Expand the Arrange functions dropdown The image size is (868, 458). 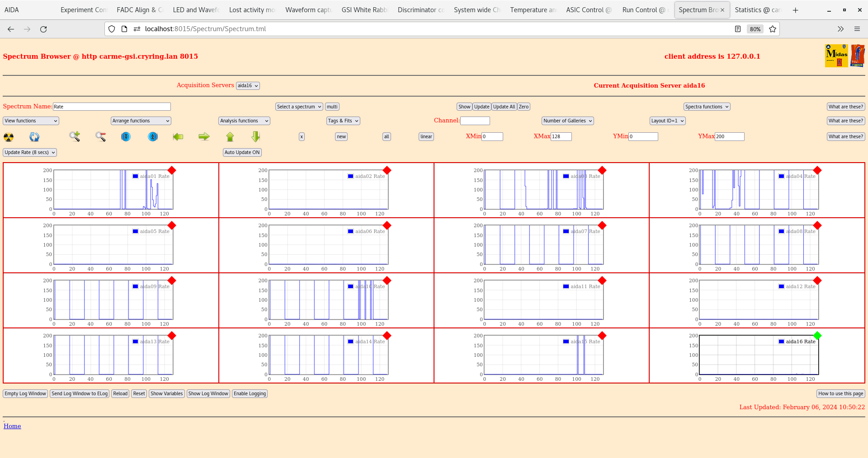click(x=141, y=121)
